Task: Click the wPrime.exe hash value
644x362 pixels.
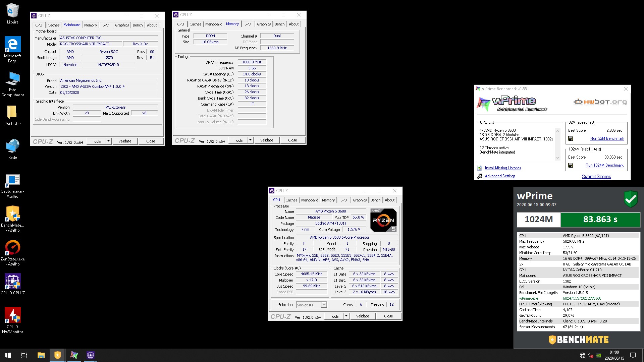Action: (x=582, y=298)
